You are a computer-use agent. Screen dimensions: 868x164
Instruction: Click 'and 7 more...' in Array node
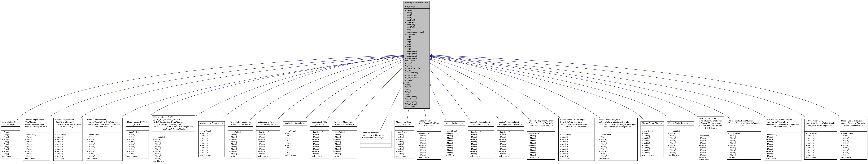coord(7,156)
